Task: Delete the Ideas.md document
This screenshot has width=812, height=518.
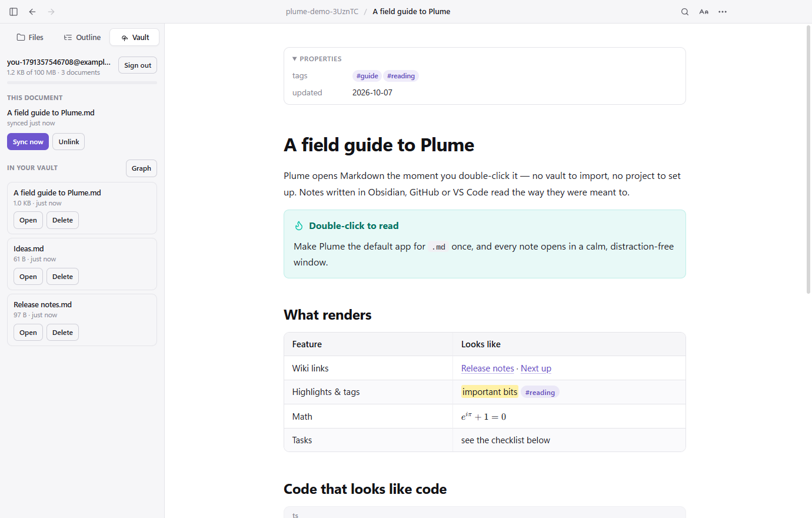Action: 62,277
